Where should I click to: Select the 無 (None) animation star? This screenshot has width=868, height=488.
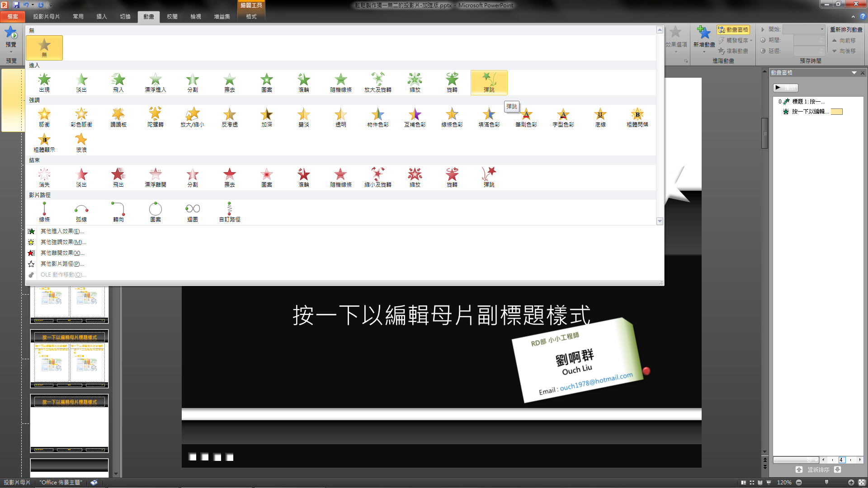[44, 48]
